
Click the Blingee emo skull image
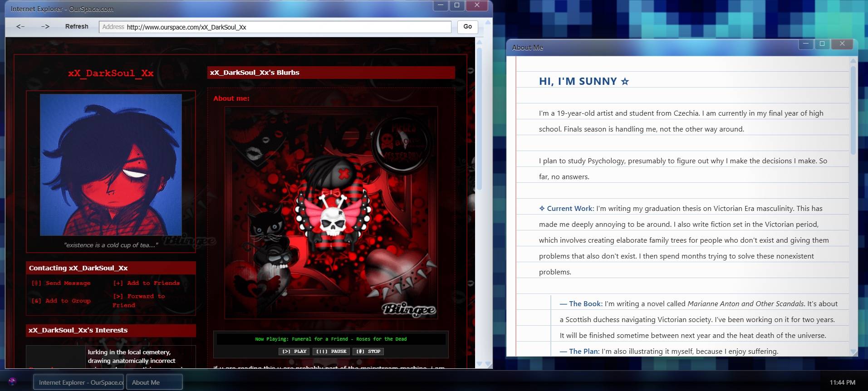[331, 213]
